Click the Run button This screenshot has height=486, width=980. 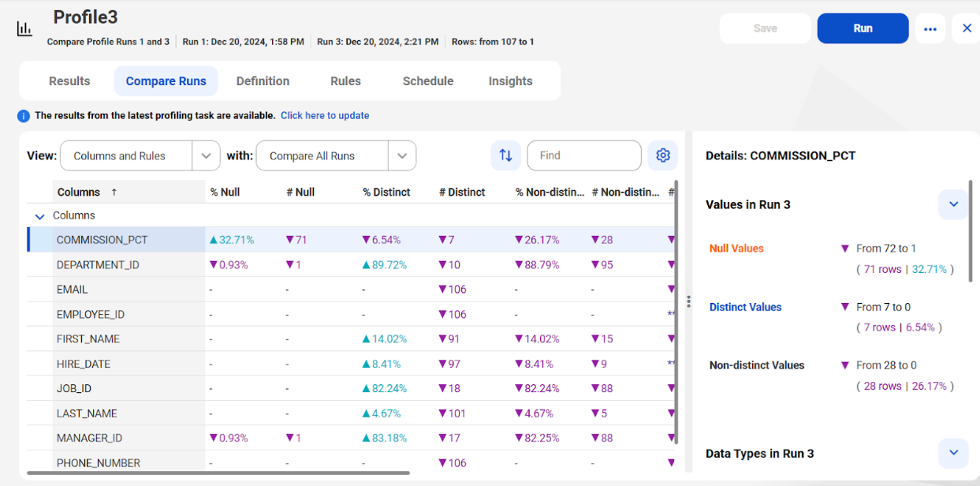point(863,28)
